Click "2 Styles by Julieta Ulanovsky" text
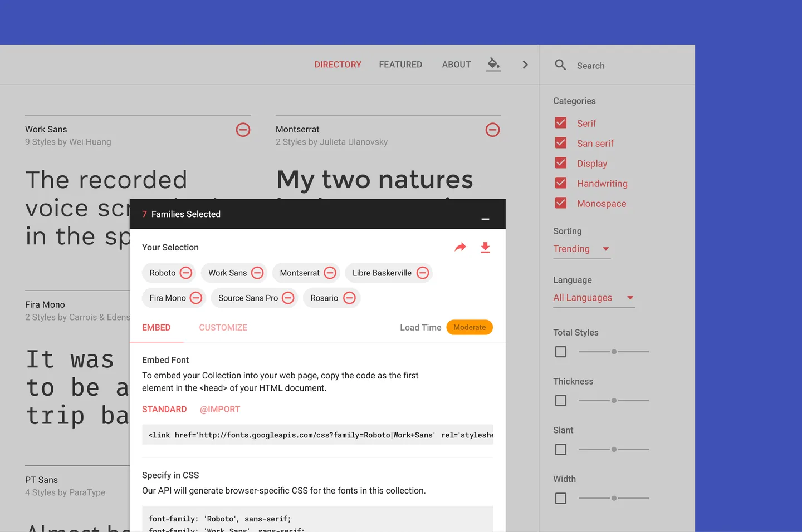The height and width of the screenshot is (532, 802). pyautogui.click(x=331, y=142)
